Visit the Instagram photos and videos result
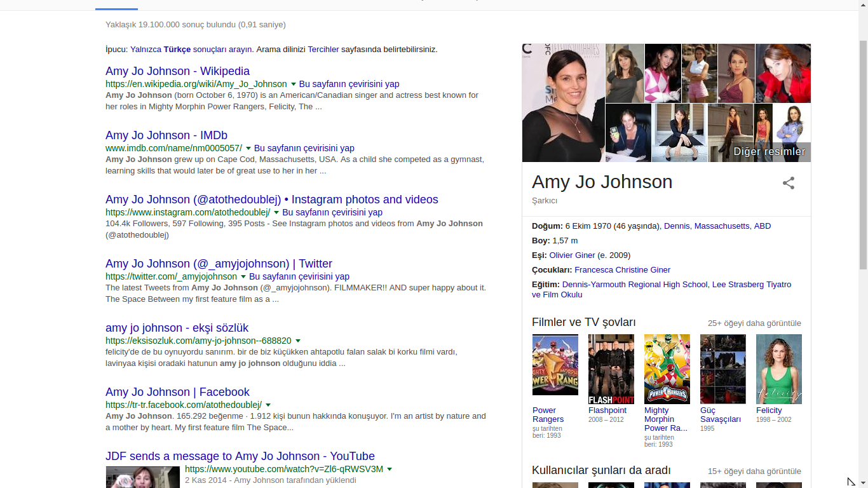Viewport: 868px width, 488px height. click(272, 200)
